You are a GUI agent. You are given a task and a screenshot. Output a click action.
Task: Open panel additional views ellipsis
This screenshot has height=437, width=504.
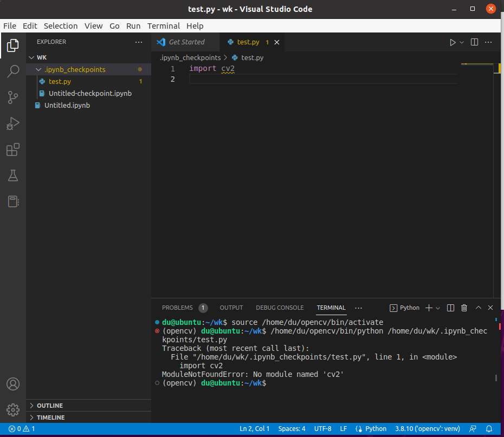click(x=358, y=308)
